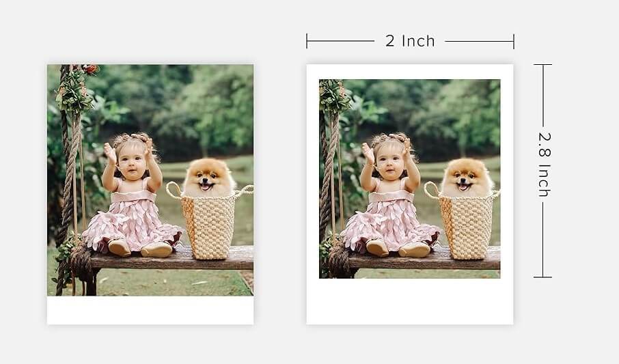Viewport: 619px width, 364px height.
Task: Click the '2.8 Inch' height label
Action: [545, 164]
